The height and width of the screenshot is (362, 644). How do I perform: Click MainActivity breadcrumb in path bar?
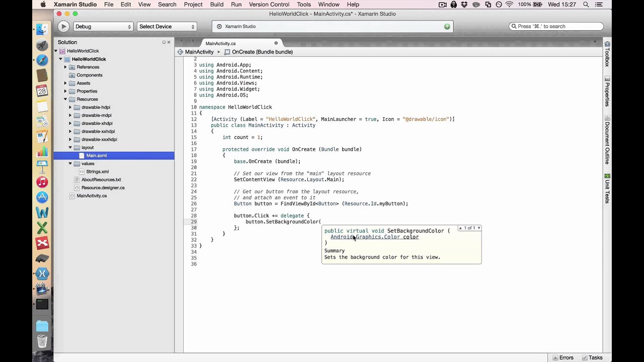[199, 52]
